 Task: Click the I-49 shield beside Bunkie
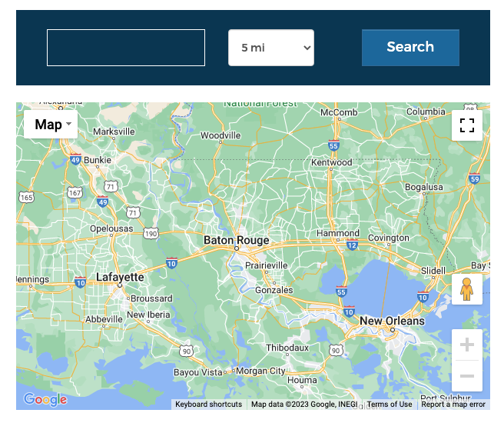coord(75,159)
